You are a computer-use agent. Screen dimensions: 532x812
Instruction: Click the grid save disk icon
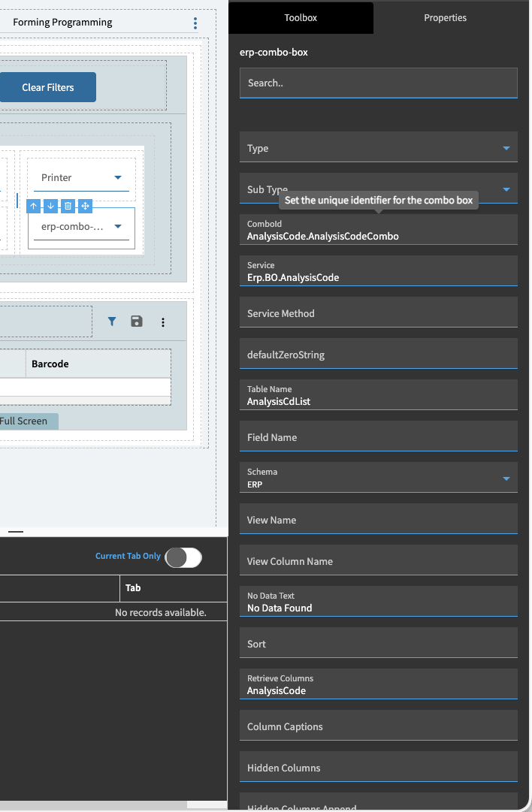[x=137, y=321]
